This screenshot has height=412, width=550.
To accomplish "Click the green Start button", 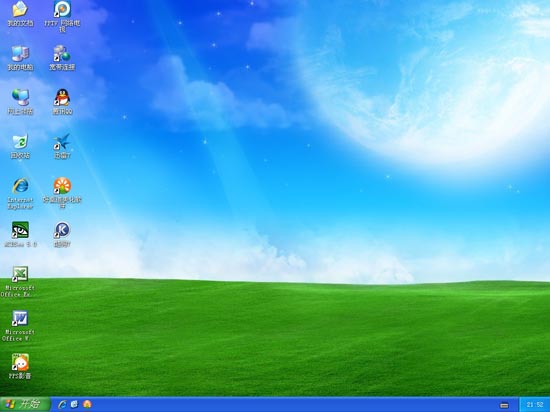I will coord(25,404).
